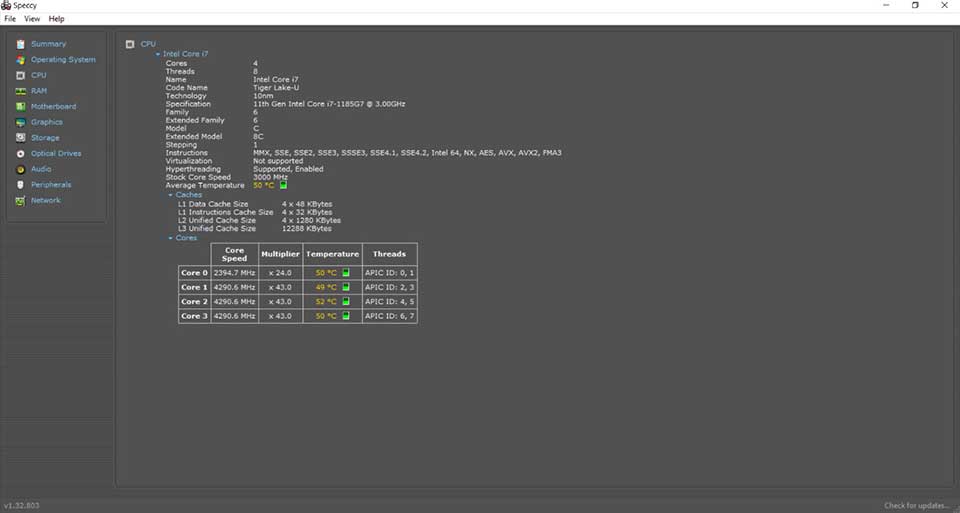Open the File menu
Viewport: 960px width, 513px height.
pos(10,19)
